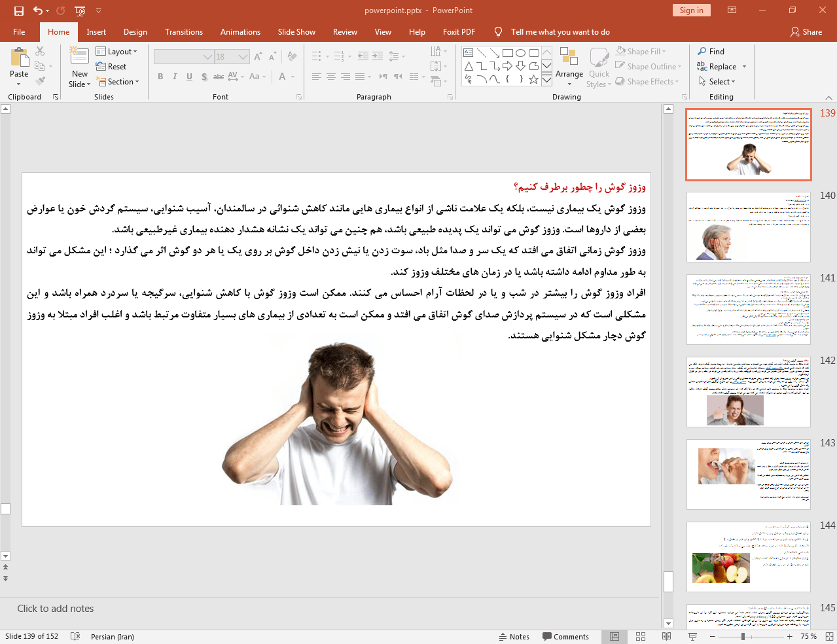The width and height of the screenshot is (837, 644).
Task: Open the File menu
Action: (x=19, y=31)
